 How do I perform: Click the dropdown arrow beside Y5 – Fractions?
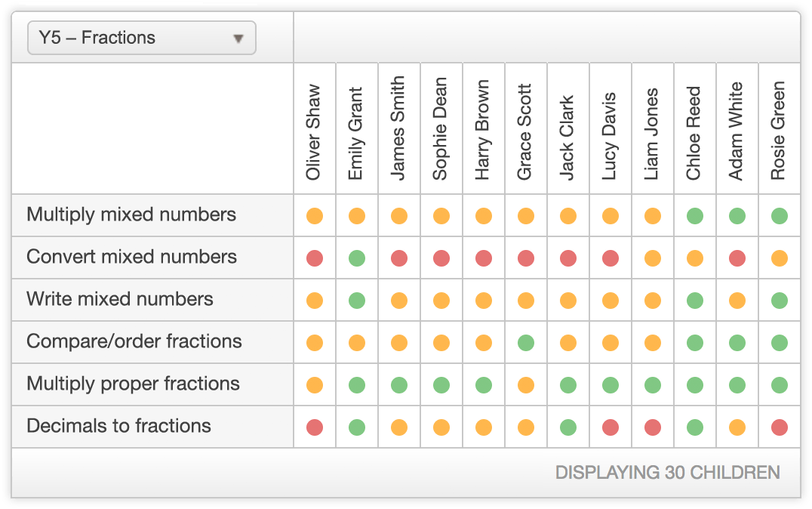tap(238, 39)
